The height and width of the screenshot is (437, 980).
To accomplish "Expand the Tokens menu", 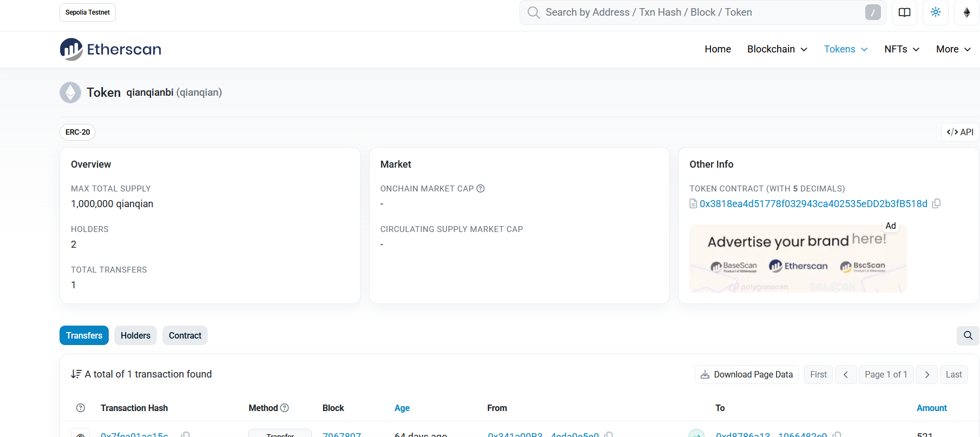I will click(x=846, y=49).
